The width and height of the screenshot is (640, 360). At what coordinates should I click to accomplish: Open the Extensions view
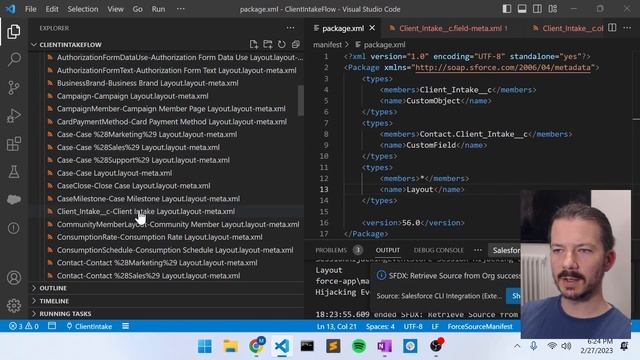coord(13,144)
